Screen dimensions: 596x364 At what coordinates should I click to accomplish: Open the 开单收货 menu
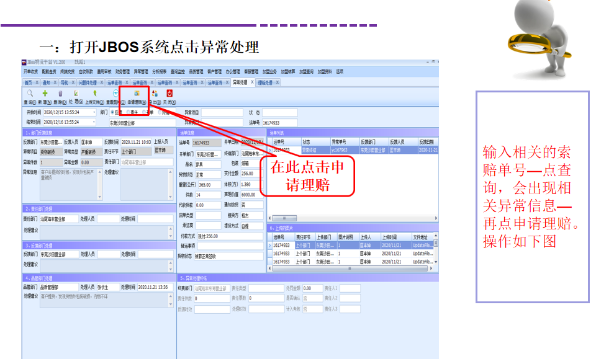click(x=30, y=72)
